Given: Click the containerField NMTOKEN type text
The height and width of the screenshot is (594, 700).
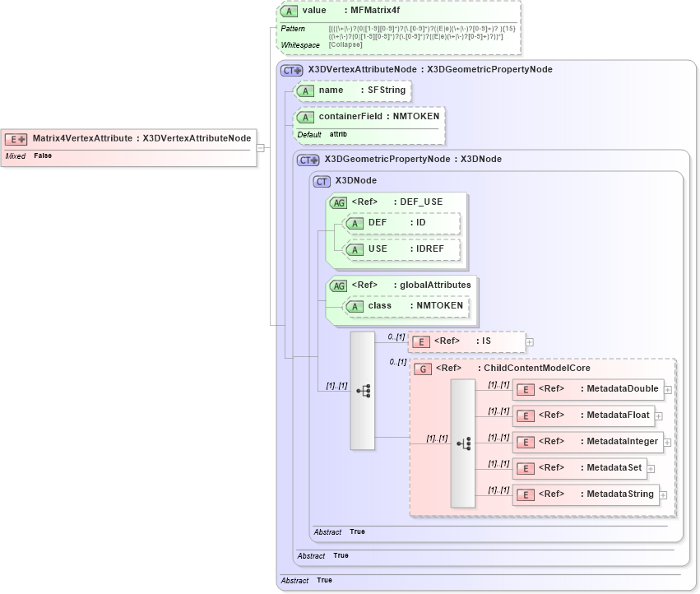Looking at the screenshot, I should click(416, 116).
